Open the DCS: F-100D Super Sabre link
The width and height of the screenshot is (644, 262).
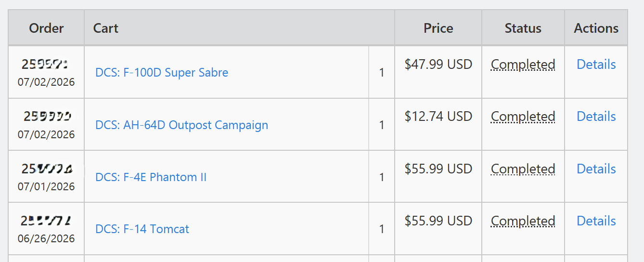pyautogui.click(x=162, y=73)
